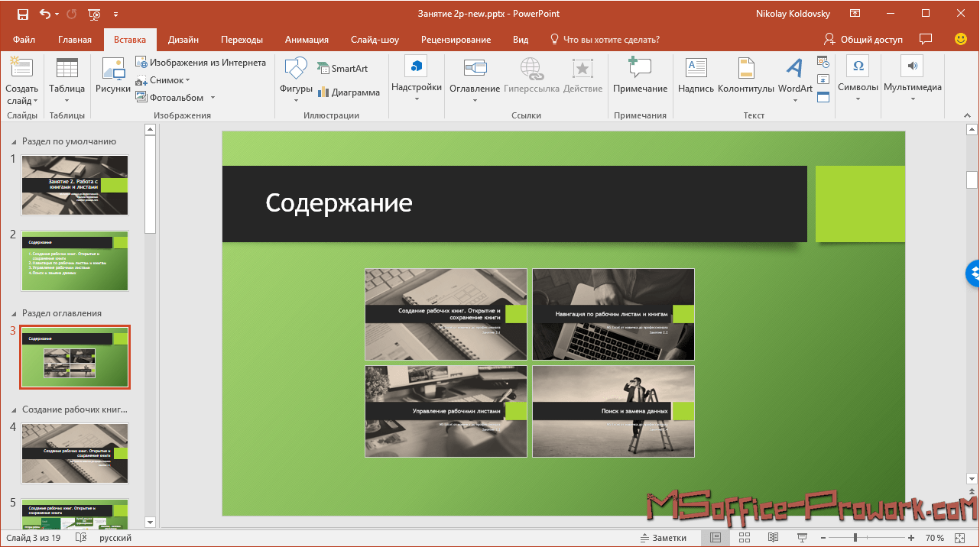
Task: Open the Оглавление zoom dropdown
Action: coord(475,81)
